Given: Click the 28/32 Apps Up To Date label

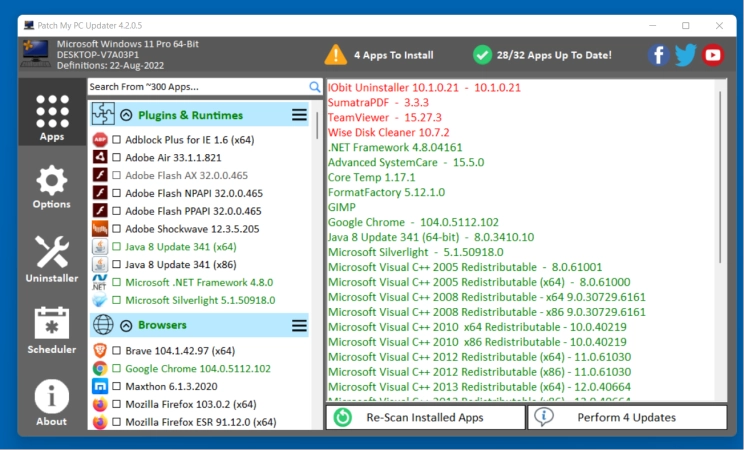Looking at the screenshot, I should coord(554,55).
